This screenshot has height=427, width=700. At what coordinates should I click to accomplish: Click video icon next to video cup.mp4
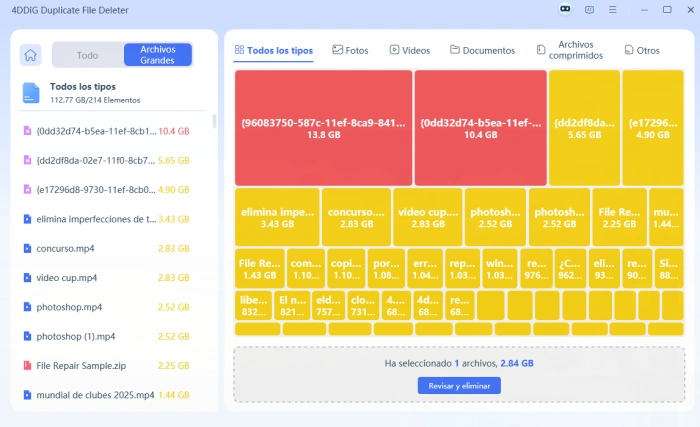pyautogui.click(x=27, y=277)
